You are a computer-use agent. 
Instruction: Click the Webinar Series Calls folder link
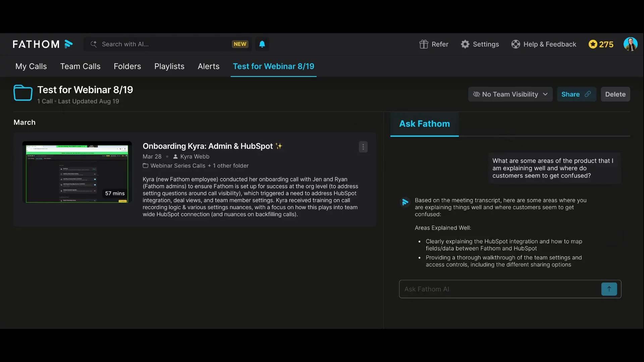[x=178, y=166]
